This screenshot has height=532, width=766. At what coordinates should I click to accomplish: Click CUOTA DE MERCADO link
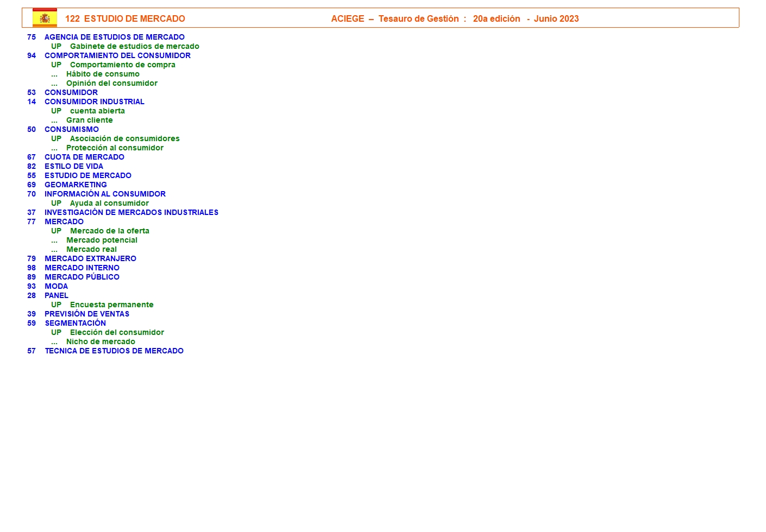click(x=84, y=157)
